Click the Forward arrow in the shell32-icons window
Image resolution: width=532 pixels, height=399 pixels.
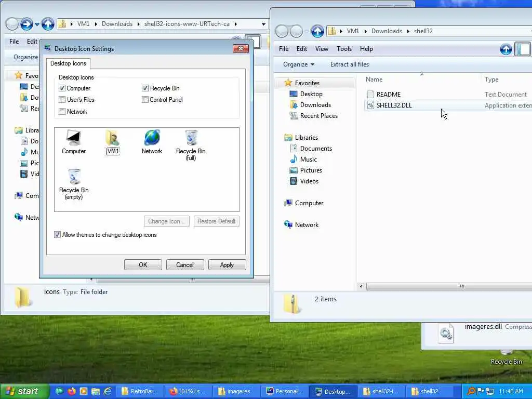(x=26, y=24)
